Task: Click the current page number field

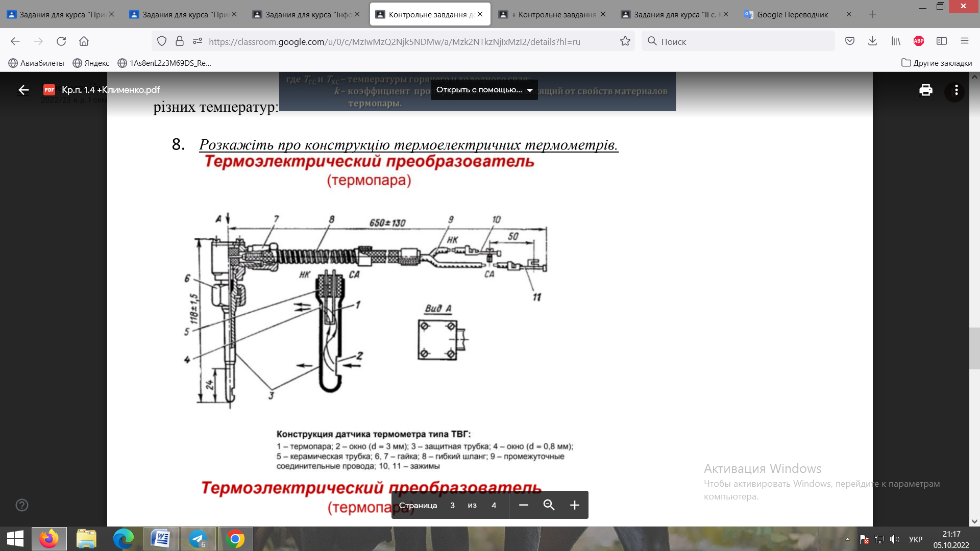Action: click(452, 505)
